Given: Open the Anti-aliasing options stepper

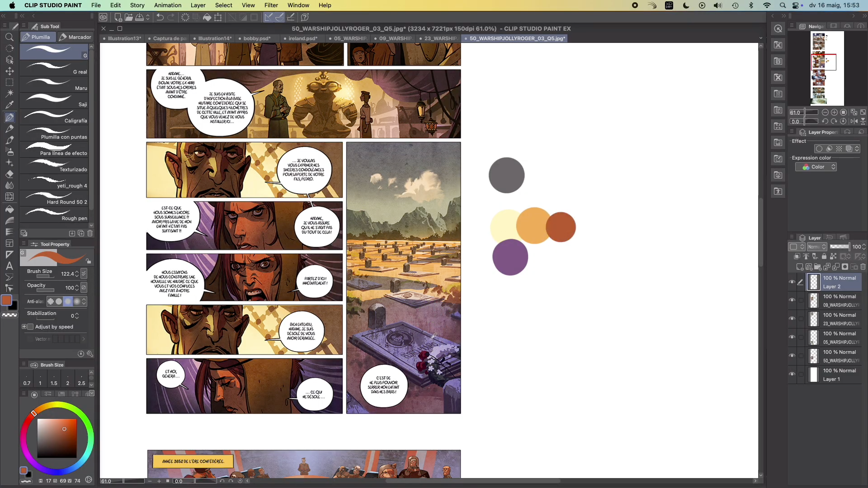Looking at the screenshot, I should pyautogui.click(x=84, y=301).
